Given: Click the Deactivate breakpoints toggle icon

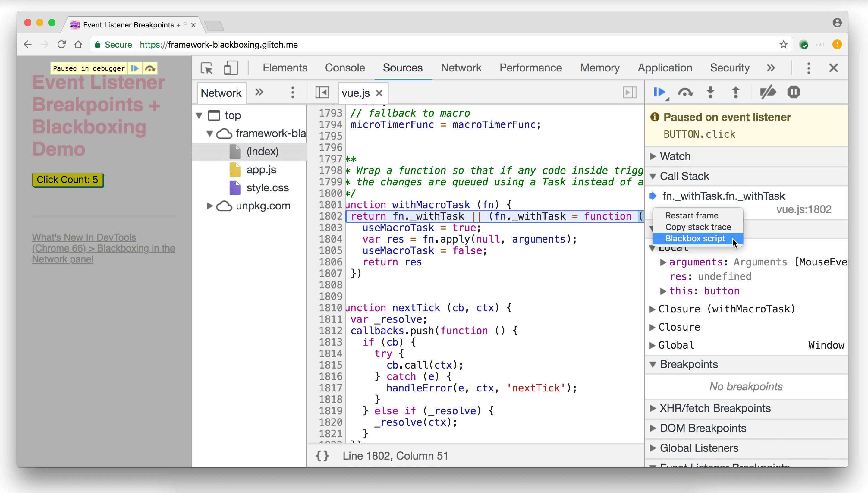Looking at the screenshot, I should tap(768, 93).
